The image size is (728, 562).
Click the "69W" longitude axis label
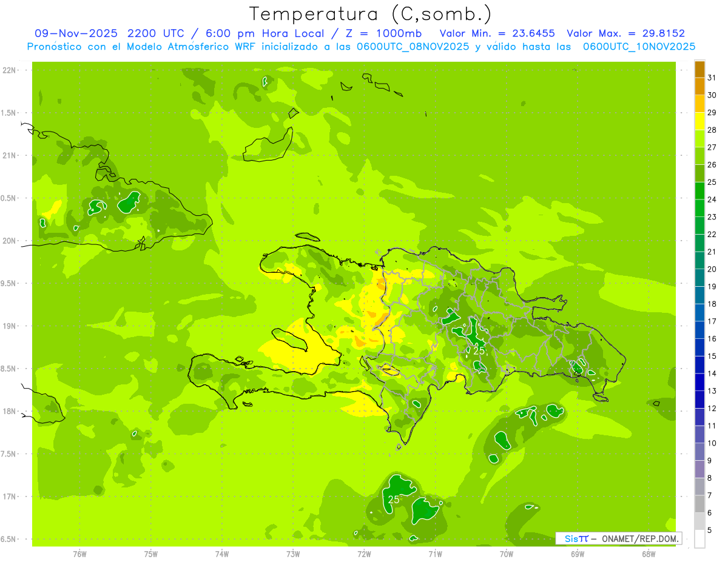click(578, 554)
